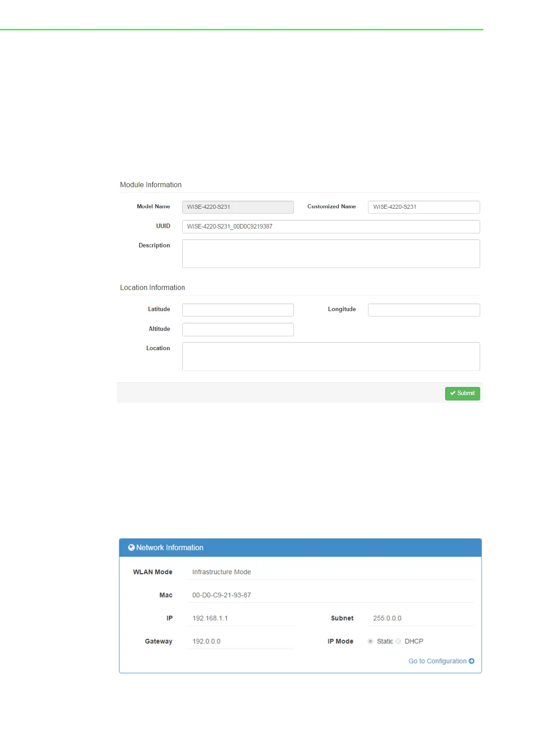Click the WLAN Mode value Infrastructure Mode
The width and height of the screenshot is (534, 756).
tap(222, 572)
